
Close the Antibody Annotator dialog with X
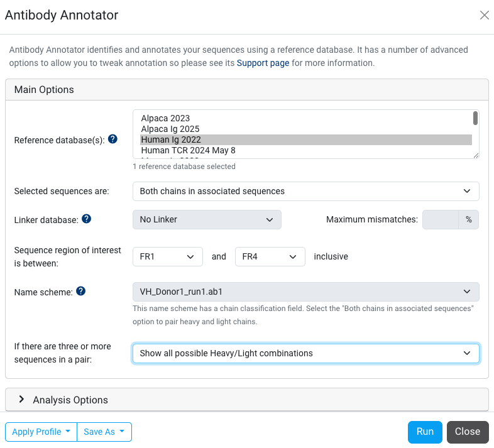tap(484, 15)
